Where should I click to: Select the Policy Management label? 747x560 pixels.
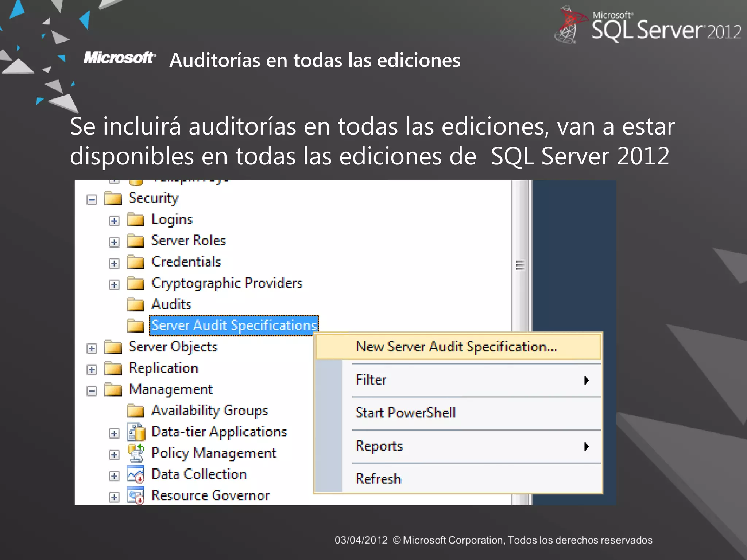tap(214, 453)
